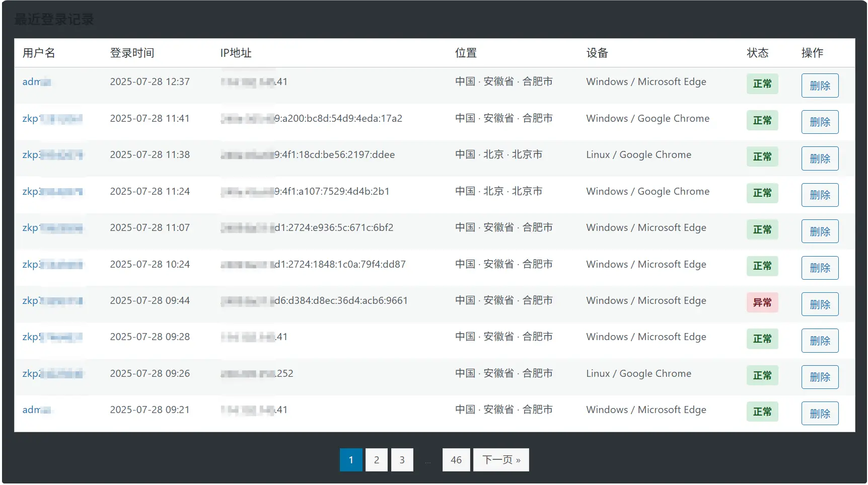Click the 最近登录记录 heading
The height and width of the screenshot is (485, 868).
[54, 19]
